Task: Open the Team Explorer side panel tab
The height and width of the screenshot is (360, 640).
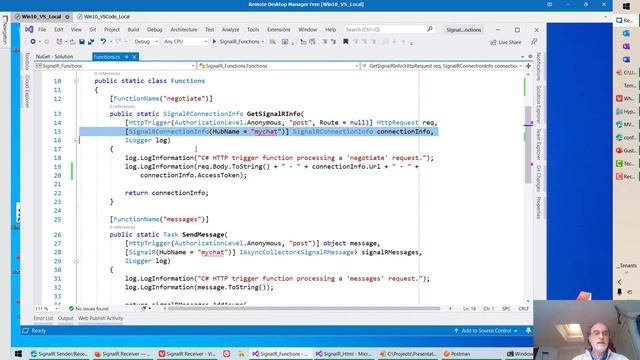Action: 538,144
